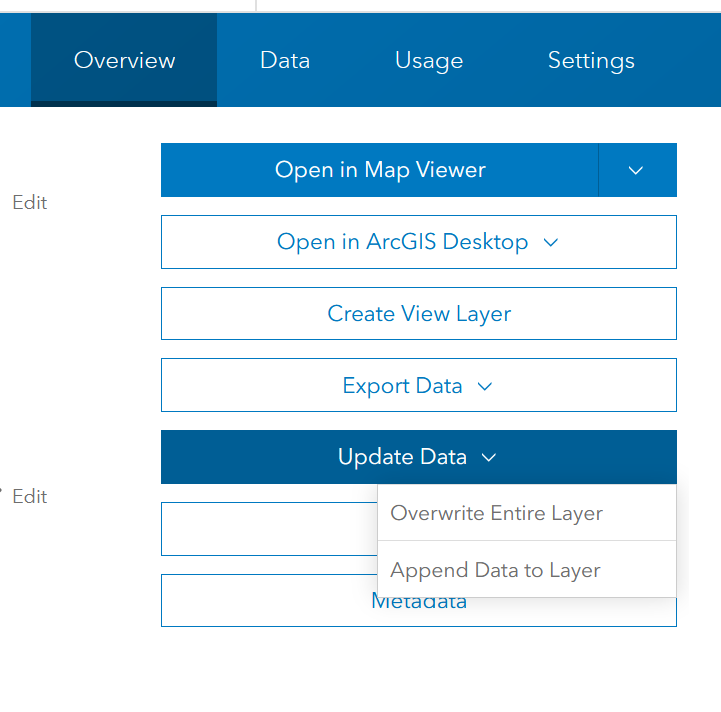Click the chevron icon beside Update Data
The width and height of the screenshot is (721, 712).
click(x=489, y=457)
